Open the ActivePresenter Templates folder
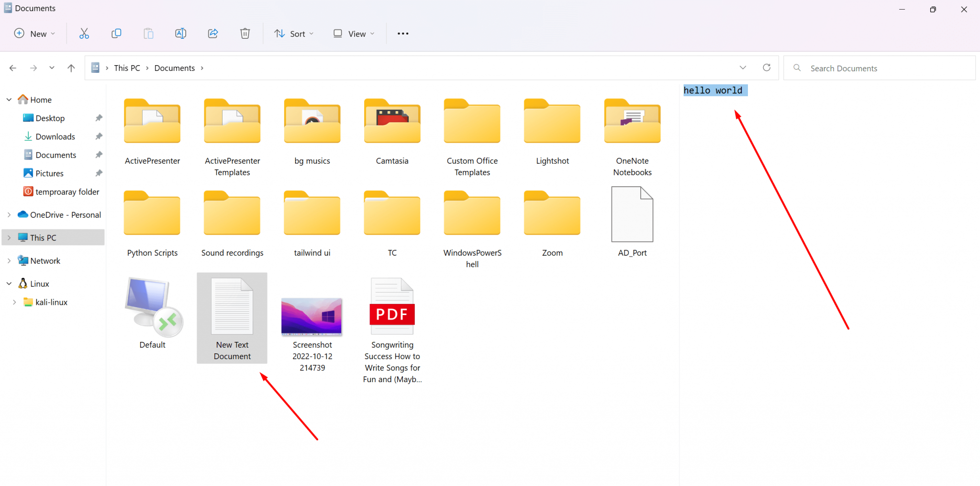 pyautogui.click(x=232, y=137)
